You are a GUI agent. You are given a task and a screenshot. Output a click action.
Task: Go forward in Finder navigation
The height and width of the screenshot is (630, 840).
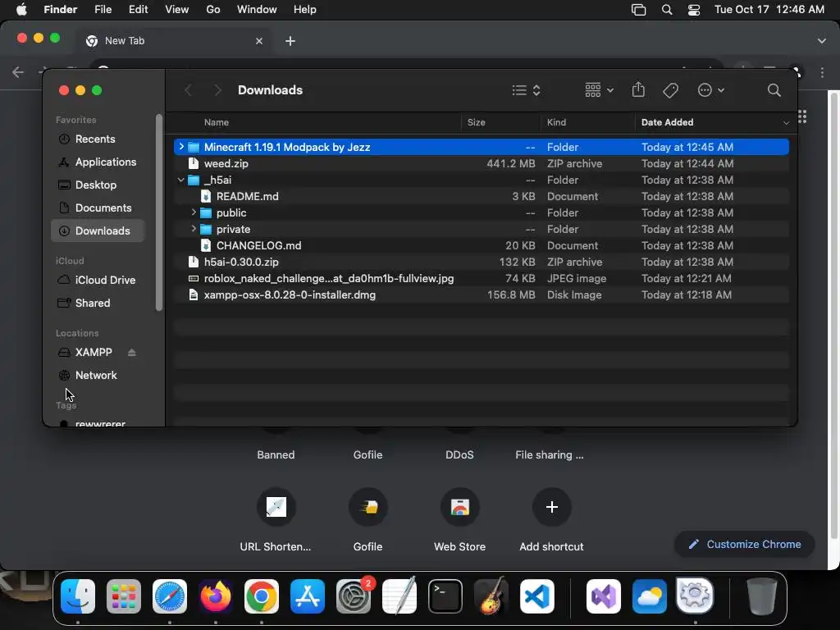pyautogui.click(x=217, y=90)
